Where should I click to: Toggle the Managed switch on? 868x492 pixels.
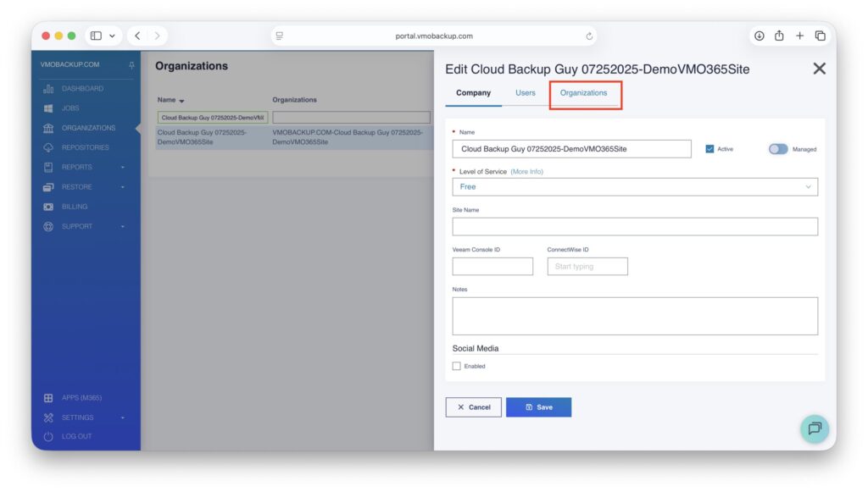coord(777,149)
